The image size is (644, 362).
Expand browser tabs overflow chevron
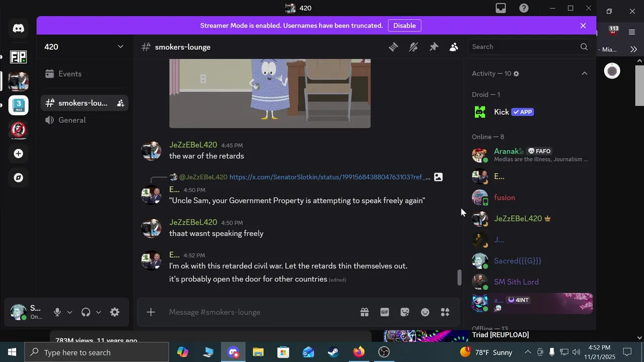click(x=633, y=49)
